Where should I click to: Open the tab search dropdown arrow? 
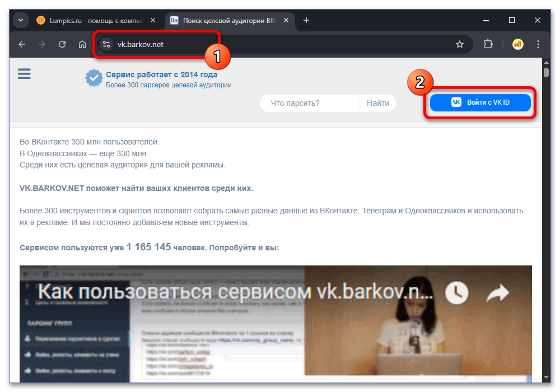(x=21, y=20)
